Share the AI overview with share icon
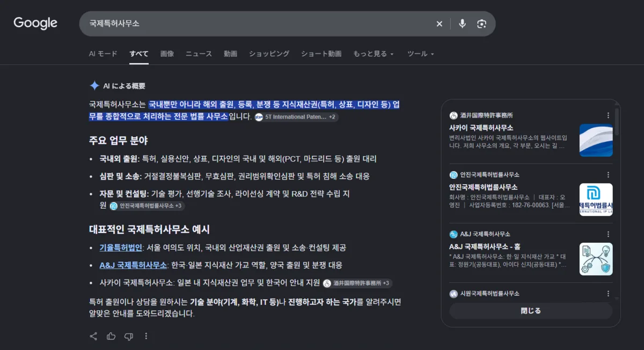Viewport: 644px width, 350px height. point(93,336)
